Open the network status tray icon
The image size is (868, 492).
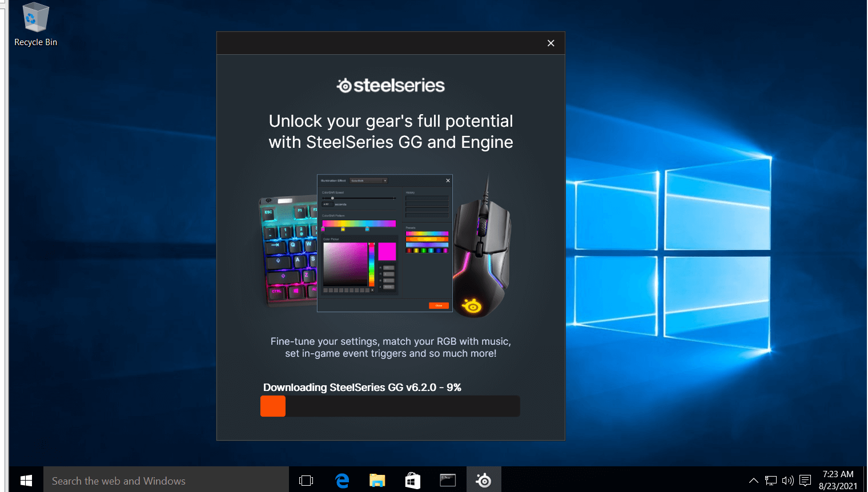(771, 481)
